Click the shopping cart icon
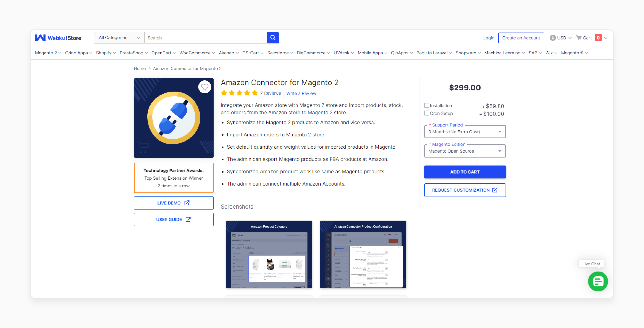 click(x=579, y=38)
